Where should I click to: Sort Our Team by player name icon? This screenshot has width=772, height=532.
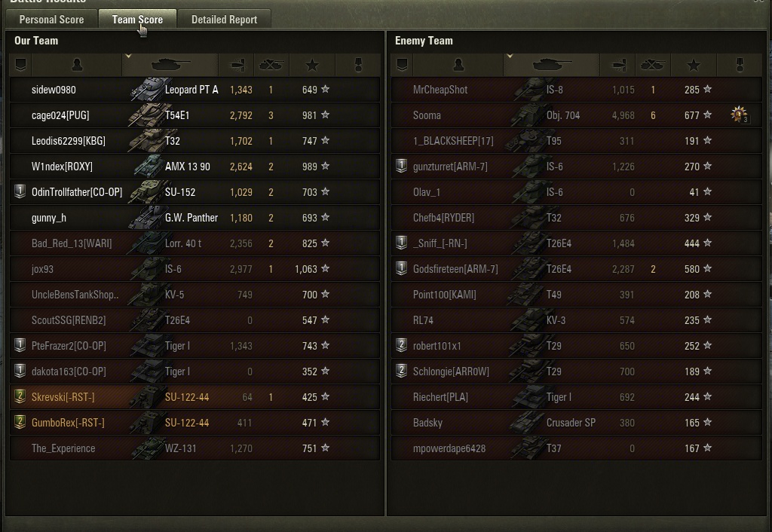[77, 65]
